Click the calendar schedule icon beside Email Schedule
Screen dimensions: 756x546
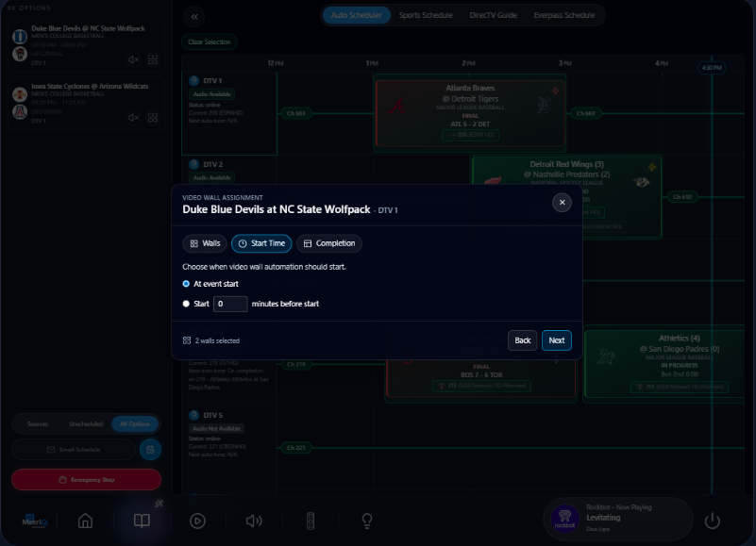click(x=149, y=450)
